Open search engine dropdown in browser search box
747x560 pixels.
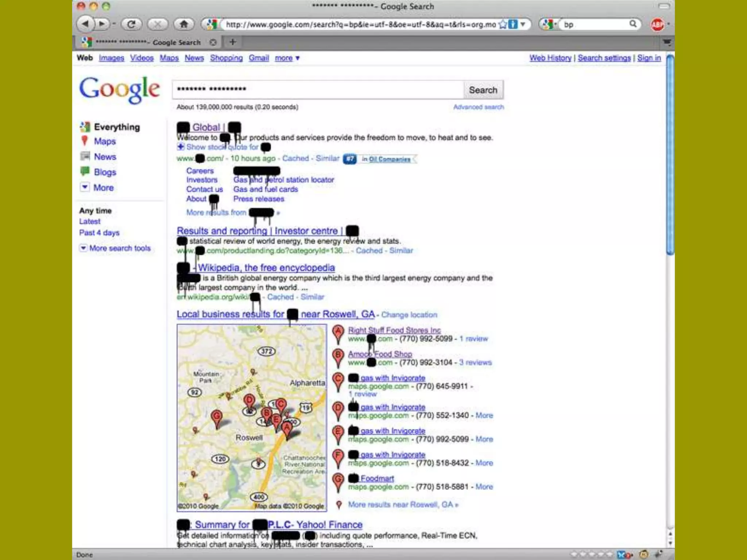click(550, 24)
